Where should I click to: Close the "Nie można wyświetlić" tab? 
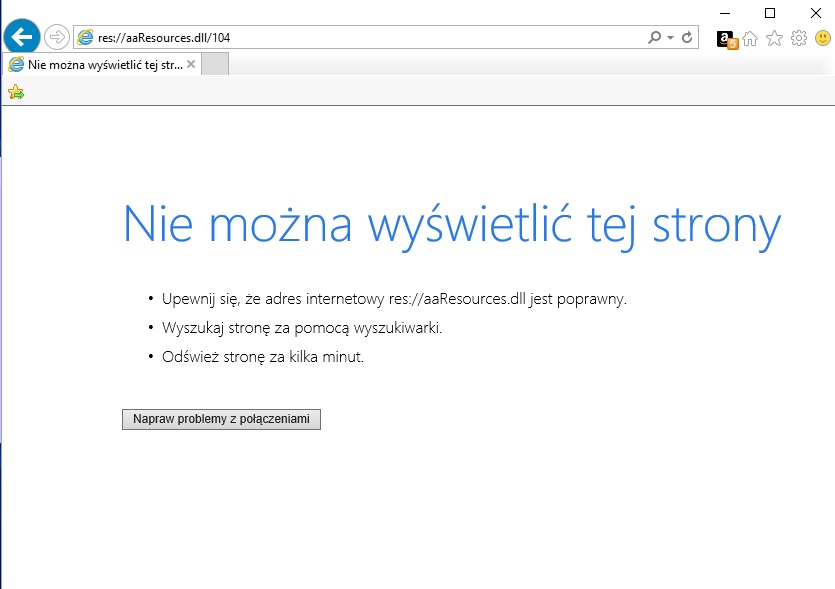[191, 64]
